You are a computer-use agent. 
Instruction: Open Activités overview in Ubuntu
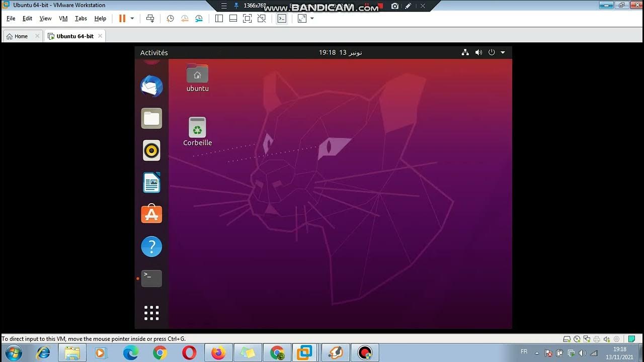point(154,53)
